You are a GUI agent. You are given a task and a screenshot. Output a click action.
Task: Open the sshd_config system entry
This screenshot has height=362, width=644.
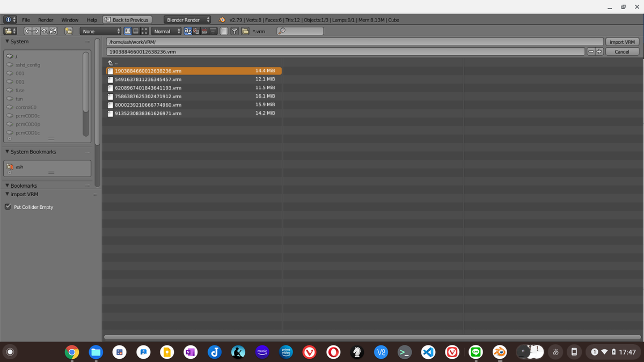click(x=44, y=65)
